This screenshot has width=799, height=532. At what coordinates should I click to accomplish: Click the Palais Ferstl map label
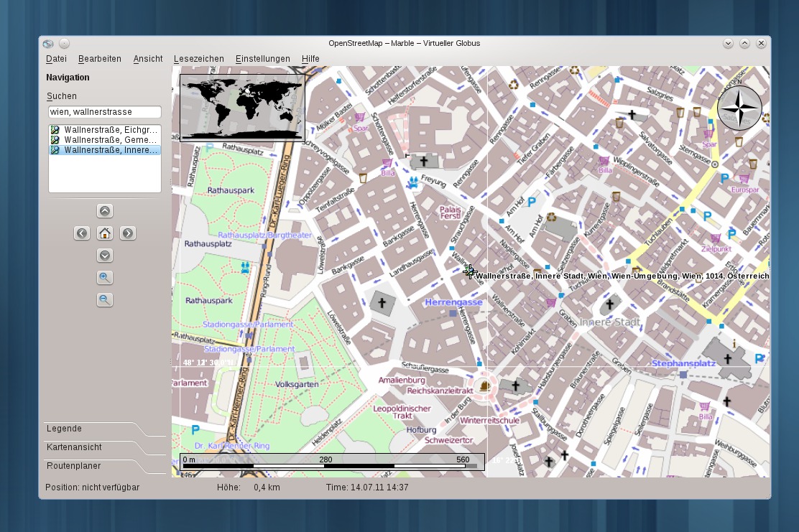(x=450, y=213)
